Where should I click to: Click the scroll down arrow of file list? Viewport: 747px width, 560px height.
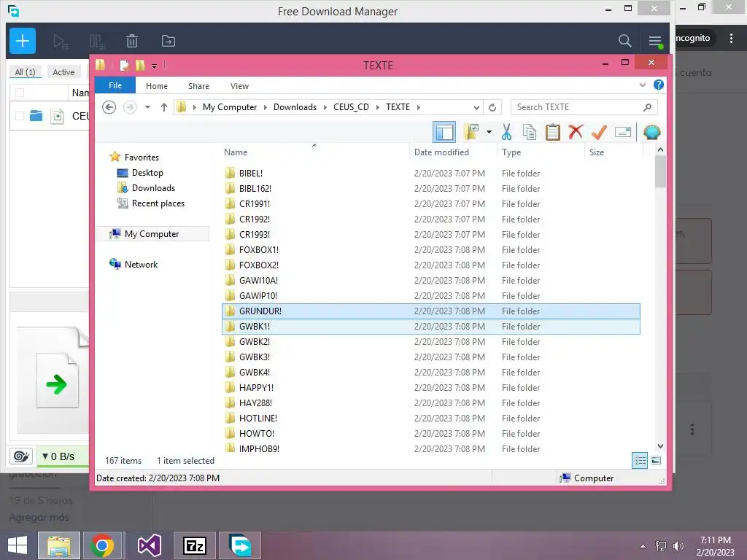pyautogui.click(x=660, y=446)
